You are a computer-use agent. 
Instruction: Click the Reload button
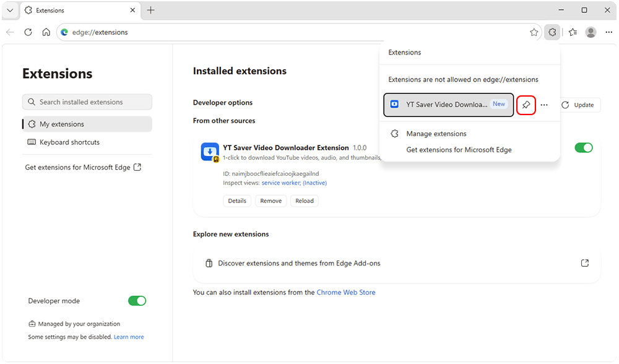coord(305,201)
